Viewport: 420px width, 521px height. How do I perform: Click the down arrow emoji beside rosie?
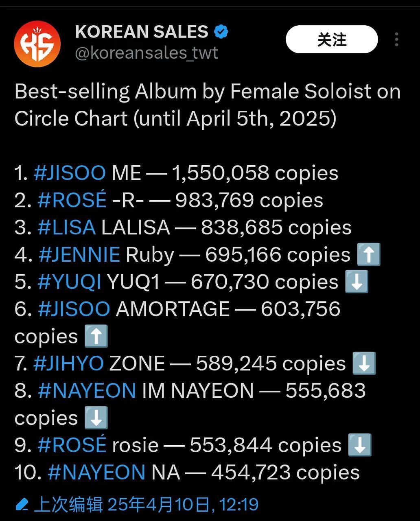pyautogui.click(x=359, y=445)
